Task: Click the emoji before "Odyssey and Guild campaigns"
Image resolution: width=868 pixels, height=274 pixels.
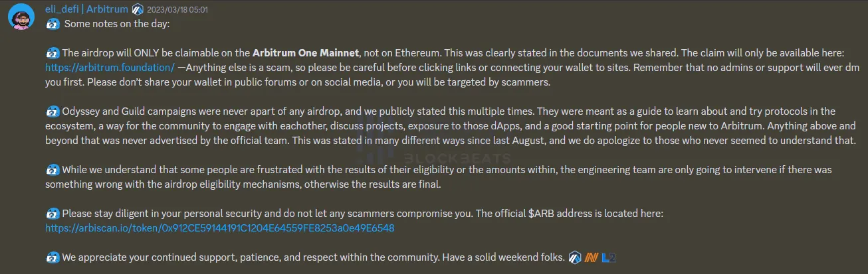Action: (x=53, y=111)
